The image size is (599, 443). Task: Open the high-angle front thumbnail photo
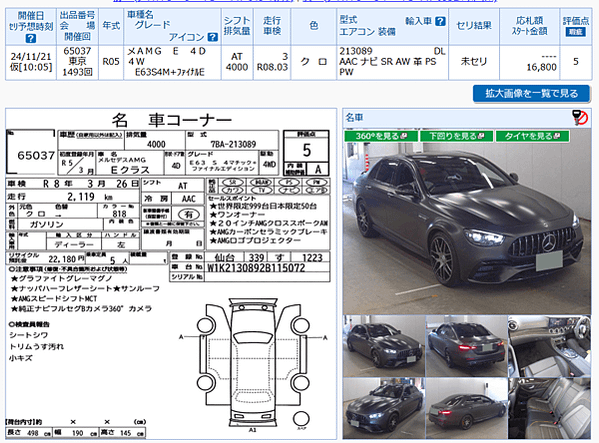click(384, 408)
